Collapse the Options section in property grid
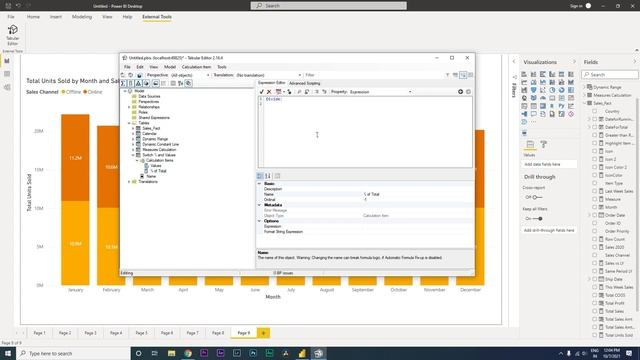This screenshot has height=360, width=640. pos(260,221)
